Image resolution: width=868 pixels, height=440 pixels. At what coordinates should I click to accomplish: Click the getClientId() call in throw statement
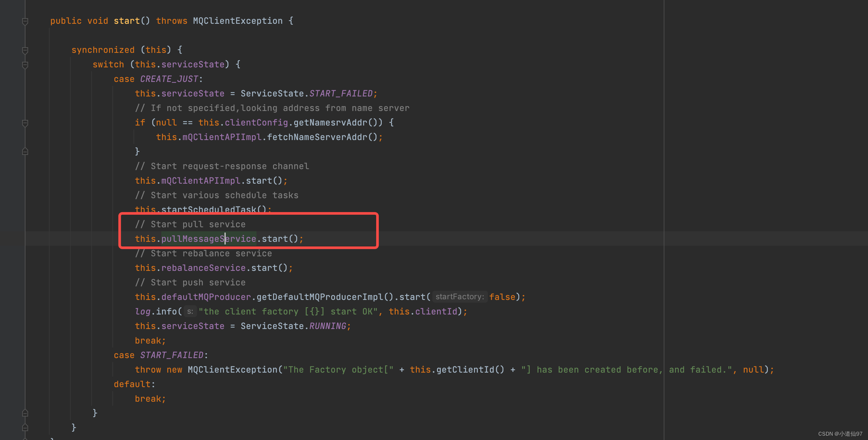[470, 369]
